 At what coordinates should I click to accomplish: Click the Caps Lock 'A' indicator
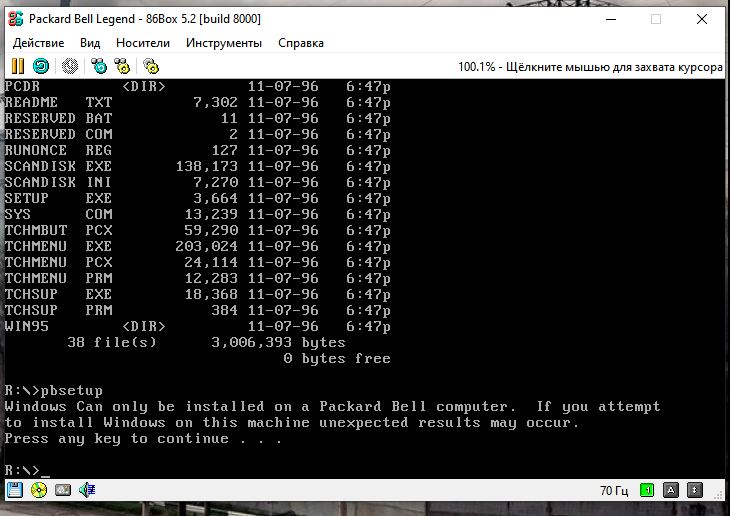671,490
